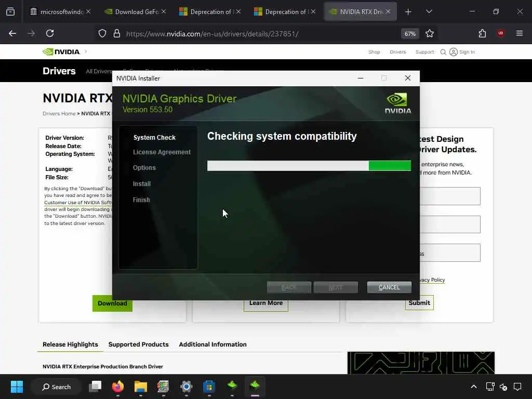532x399 pixels.
Task: Open the Privacy Policy link
Action: tap(432, 280)
